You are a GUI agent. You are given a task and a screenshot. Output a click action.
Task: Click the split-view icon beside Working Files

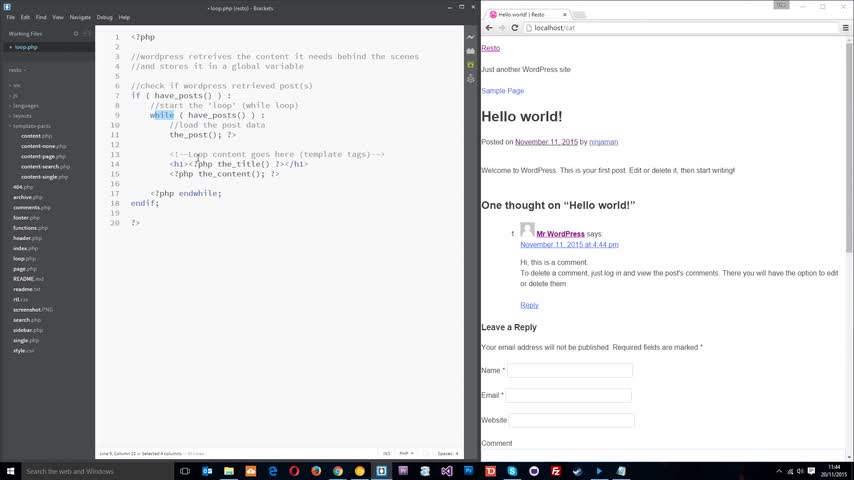pyautogui.click(x=87, y=34)
